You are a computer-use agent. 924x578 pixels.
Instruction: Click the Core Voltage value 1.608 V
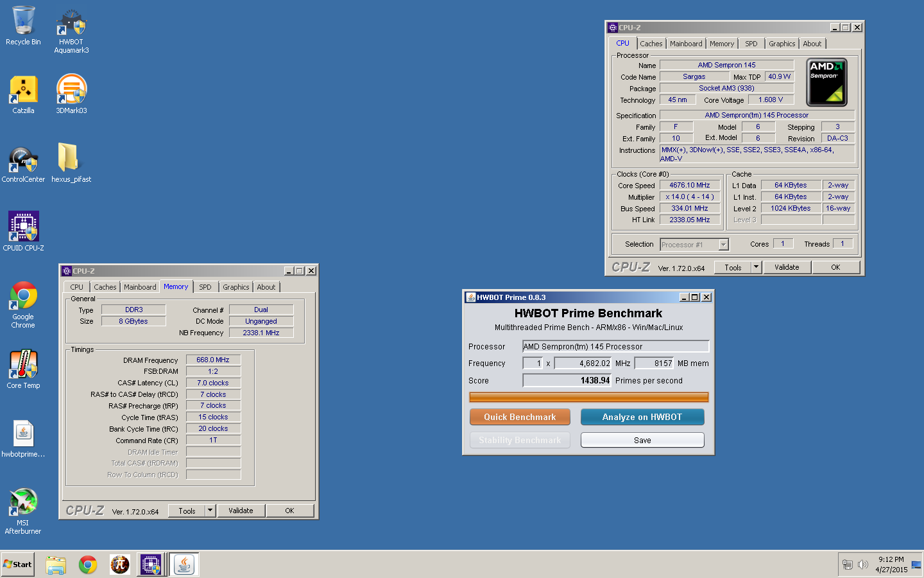pyautogui.click(x=771, y=100)
